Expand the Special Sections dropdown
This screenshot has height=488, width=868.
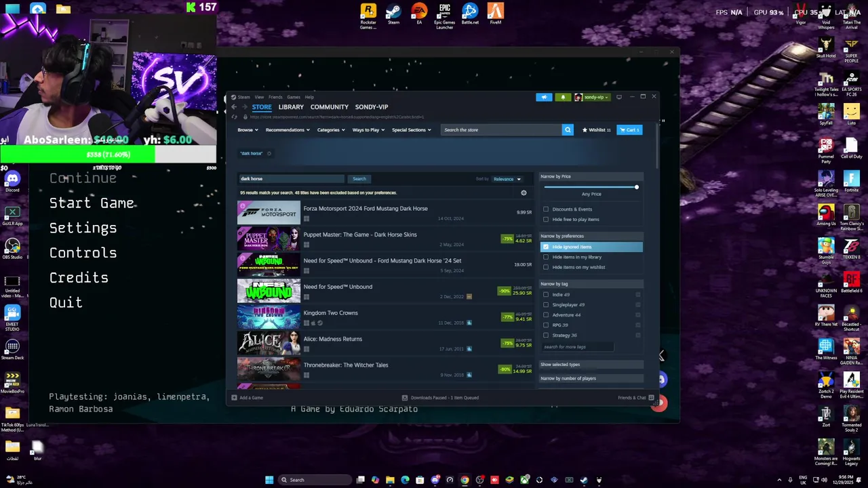tap(411, 130)
